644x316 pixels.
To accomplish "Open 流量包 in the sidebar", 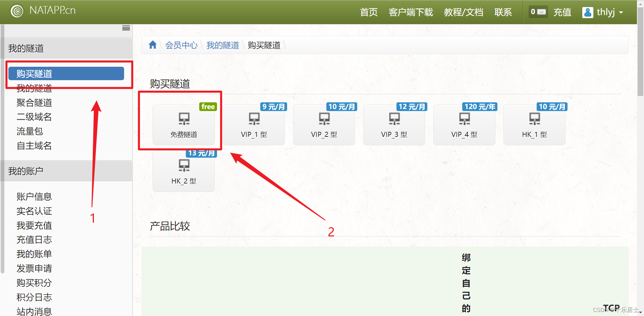I will pos(30,131).
